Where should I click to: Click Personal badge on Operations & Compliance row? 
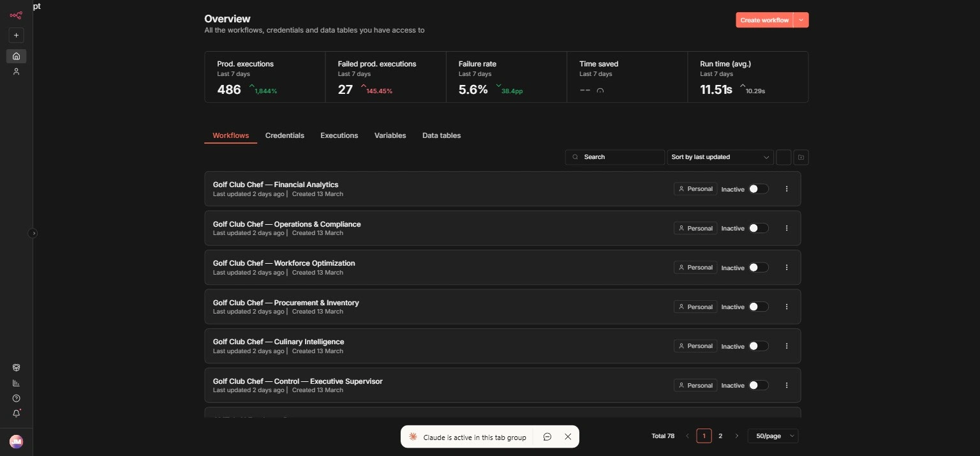tap(695, 228)
